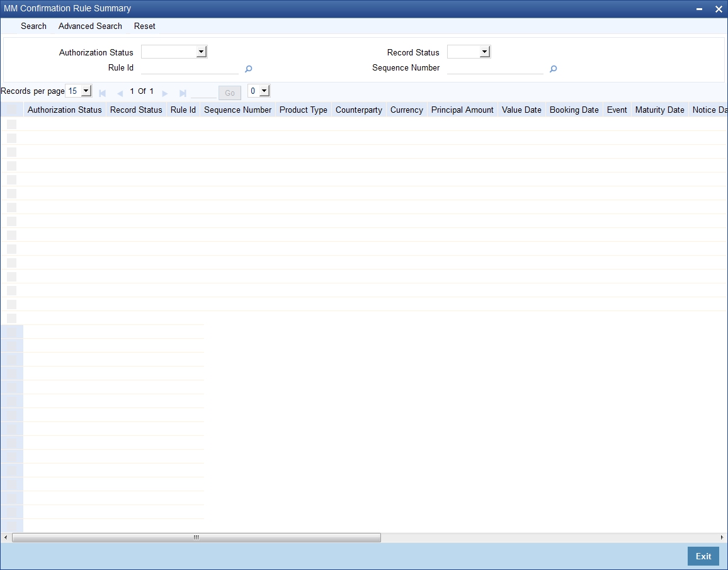
Task: Tick the select-all checkbox in table header
Action: tap(11, 110)
